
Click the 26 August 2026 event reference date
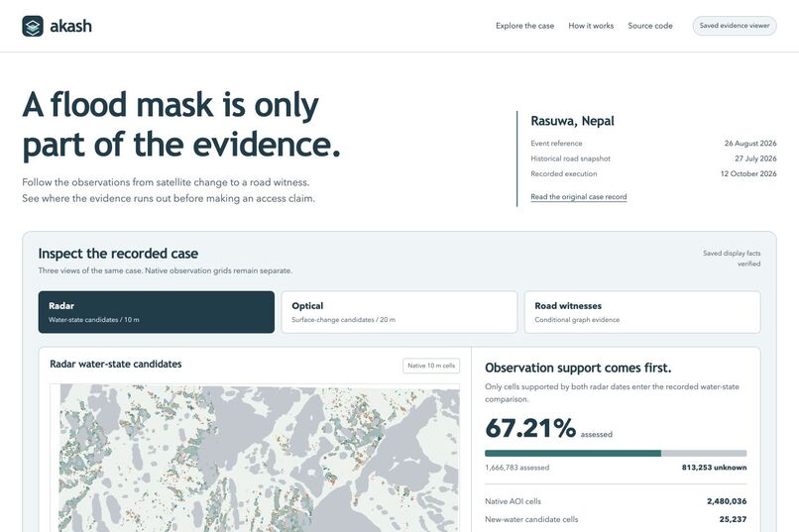pyautogui.click(x=750, y=143)
